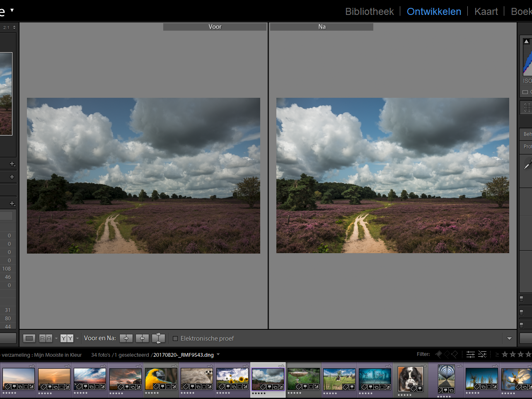Toggle rejected flag filter
532x399 pixels.
pyautogui.click(x=455, y=354)
